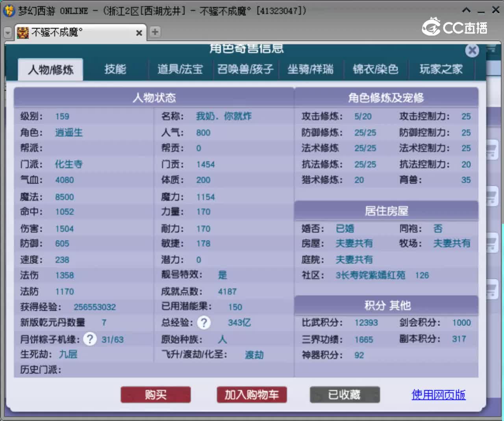
Task: Click the red 购买 button
Action: 156,395
